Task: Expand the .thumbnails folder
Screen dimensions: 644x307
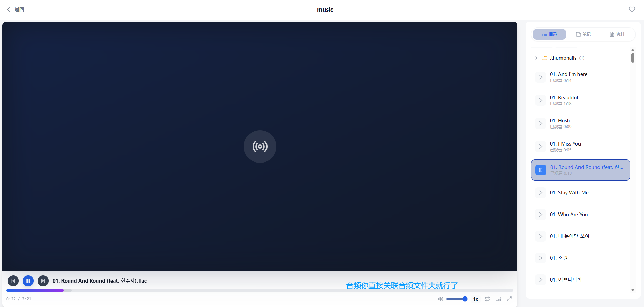Action: pyautogui.click(x=536, y=58)
